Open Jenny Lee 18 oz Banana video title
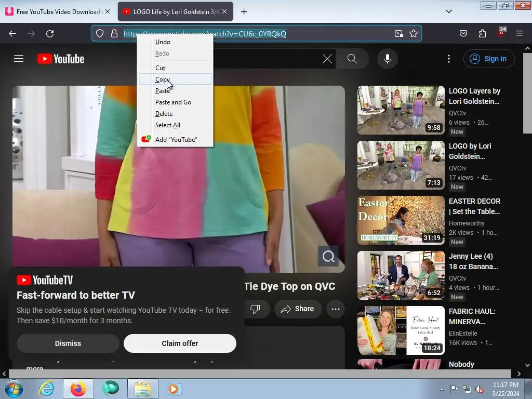The height and width of the screenshot is (399, 532). pyautogui.click(x=473, y=261)
